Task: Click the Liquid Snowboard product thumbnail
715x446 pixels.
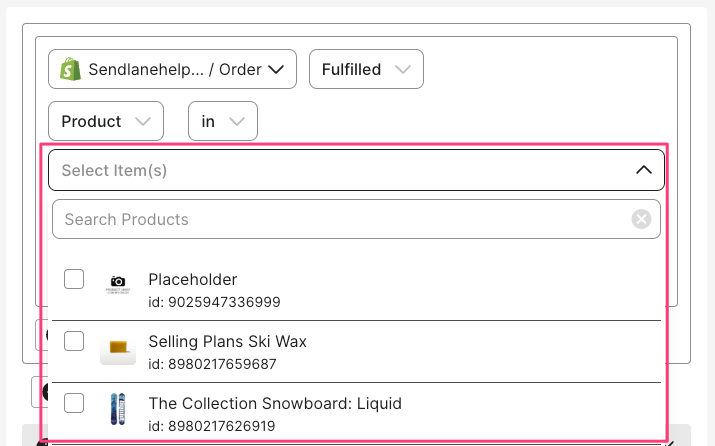Action: click(118, 409)
